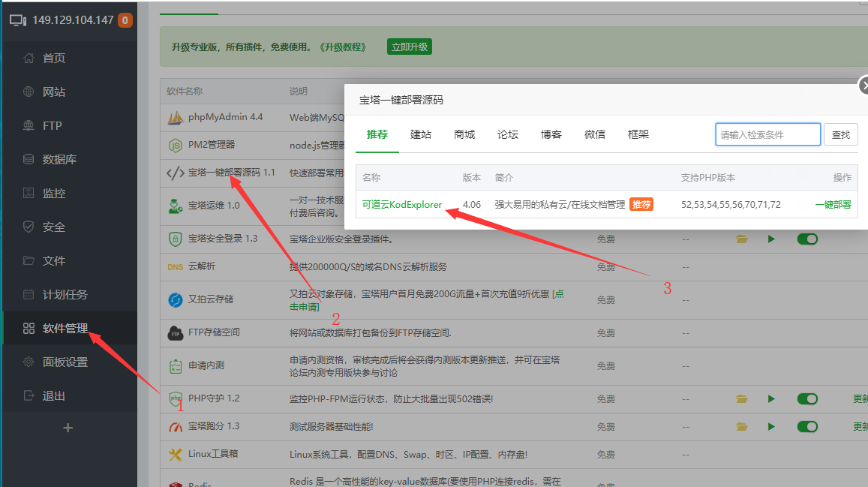Click the 宝塔一键部署源码 1.1 name
Viewport: 868px width, 487px height.
[231, 173]
